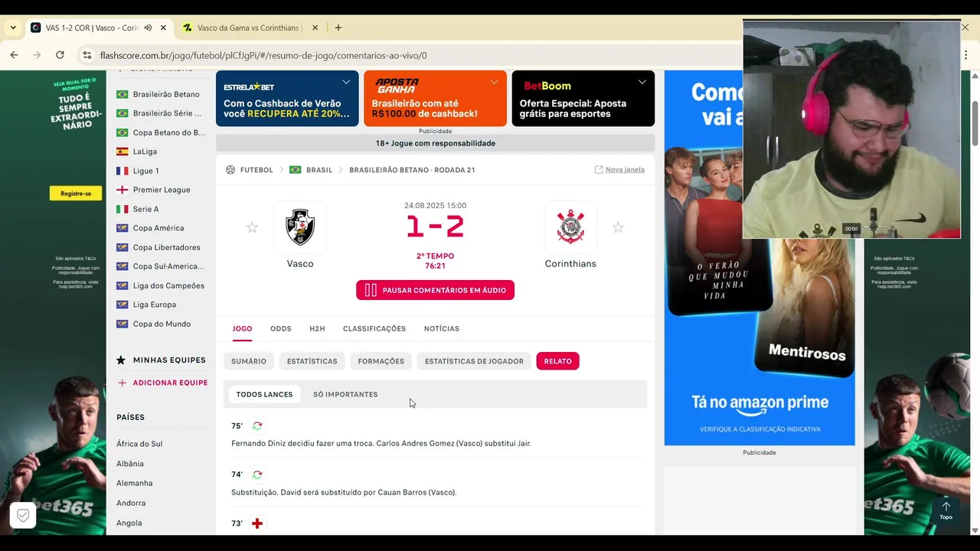Viewport: 980px width, 551px height.
Task: Open Copa Betano do B... in sidebar
Action: 161,132
